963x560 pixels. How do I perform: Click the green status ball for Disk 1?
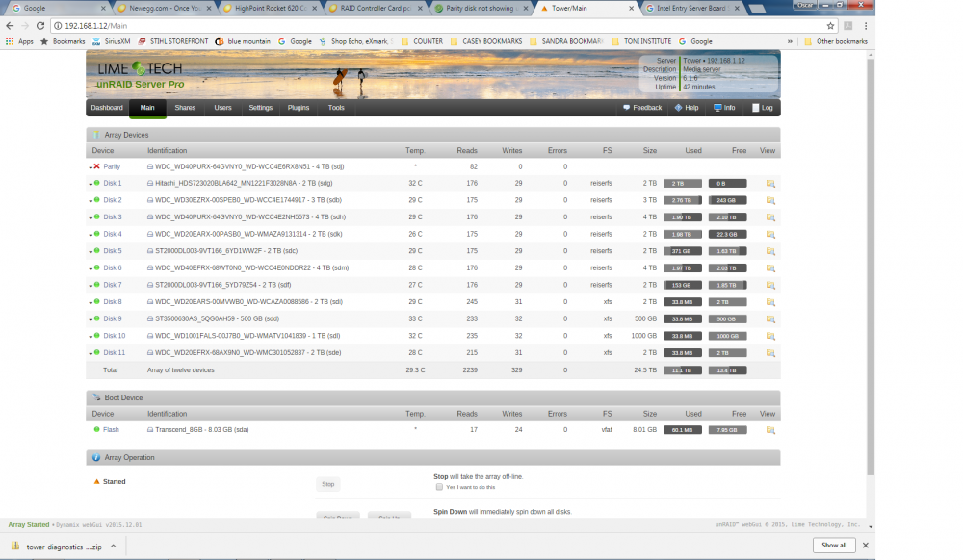click(96, 183)
